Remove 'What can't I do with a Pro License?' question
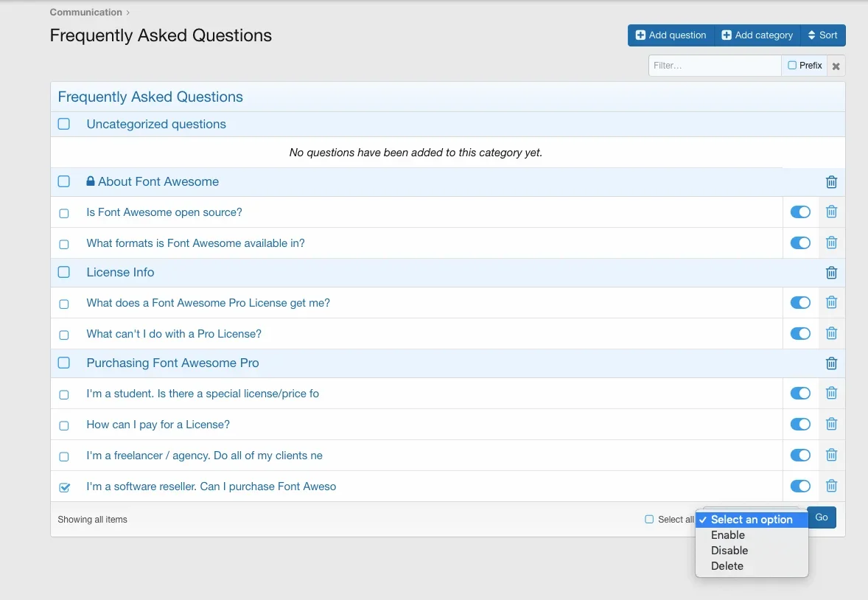 point(831,334)
